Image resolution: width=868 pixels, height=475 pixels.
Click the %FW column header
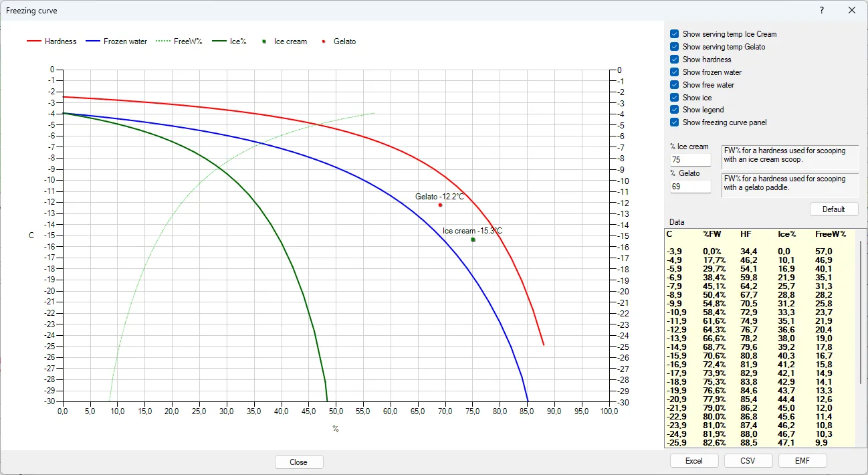[714, 234]
